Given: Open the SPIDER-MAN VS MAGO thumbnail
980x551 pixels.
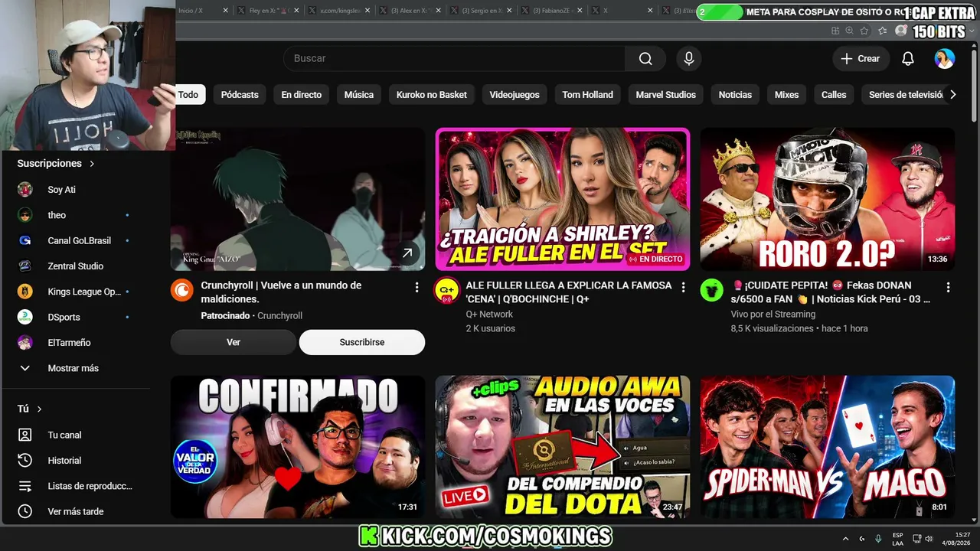Looking at the screenshot, I should (x=828, y=447).
